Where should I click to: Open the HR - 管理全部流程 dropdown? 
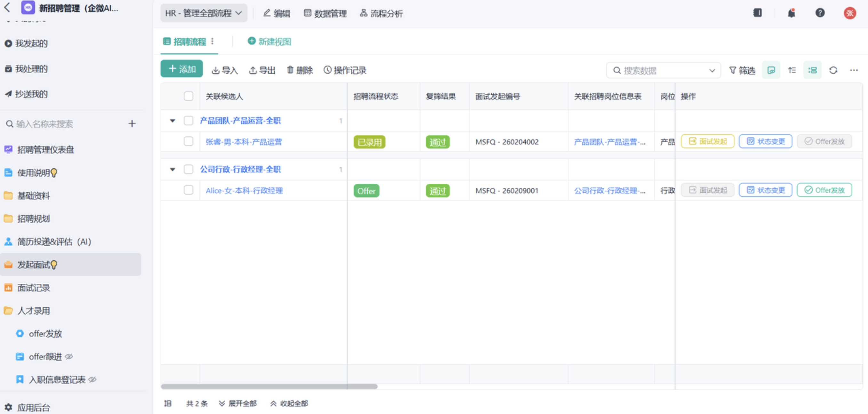tap(204, 13)
